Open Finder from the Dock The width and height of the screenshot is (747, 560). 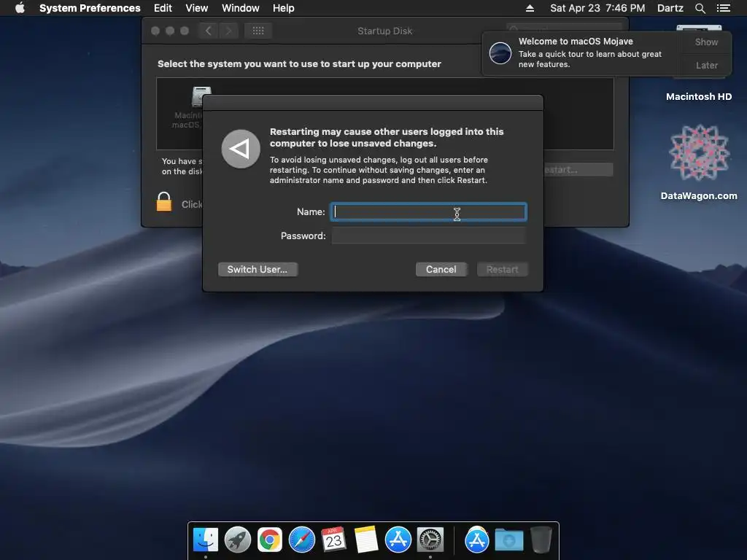pyautogui.click(x=206, y=540)
